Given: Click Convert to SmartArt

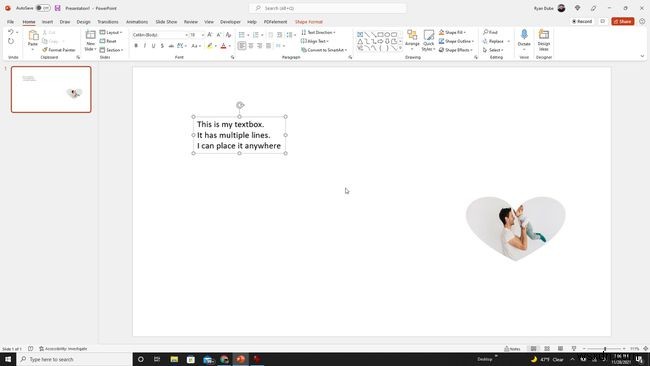Looking at the screenshot, I should (x=324, y=50).
